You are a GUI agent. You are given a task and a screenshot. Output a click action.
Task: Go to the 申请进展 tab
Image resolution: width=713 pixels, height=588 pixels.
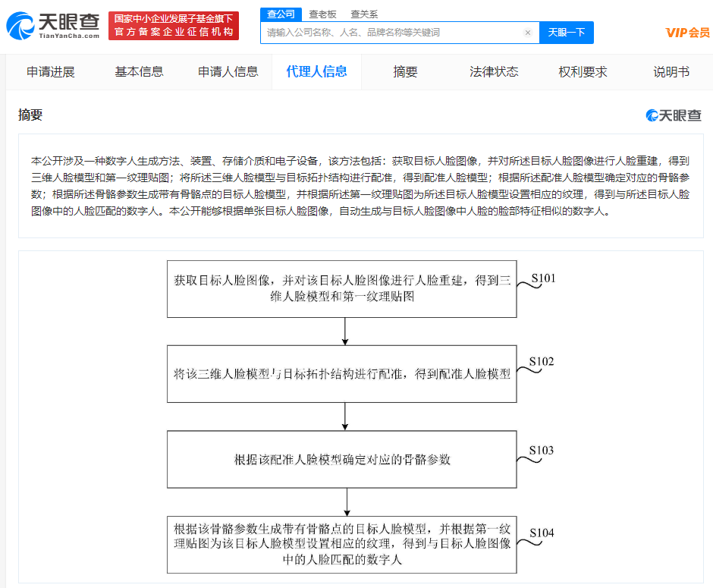click(51, 72)
